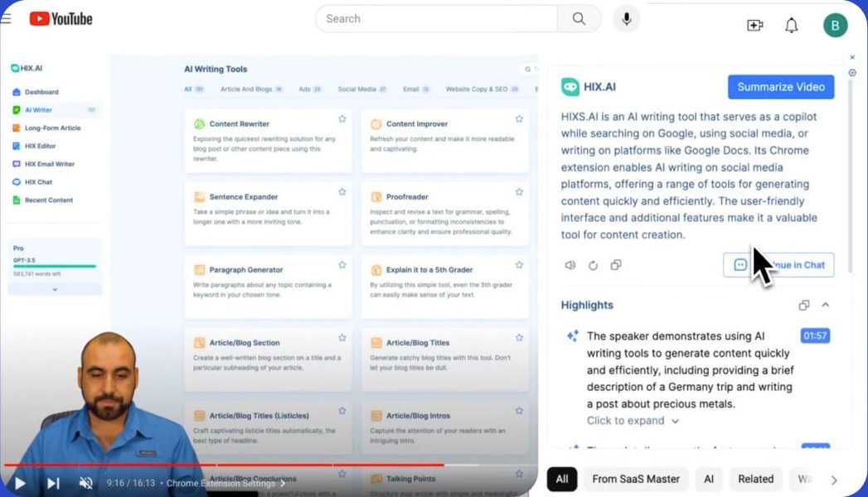Open the YouTube create video icon

tap(754, 26)
